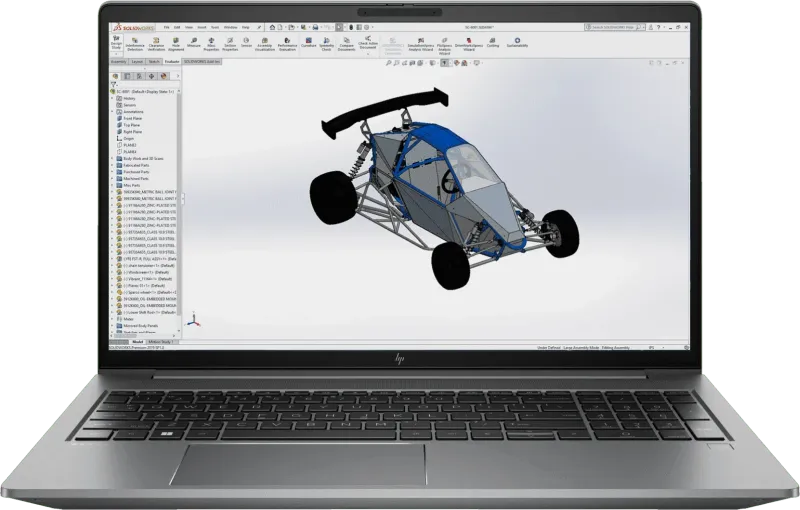Open the DisplayManager tab
This screenshot has width=800, height=510.
coord(163,76)
